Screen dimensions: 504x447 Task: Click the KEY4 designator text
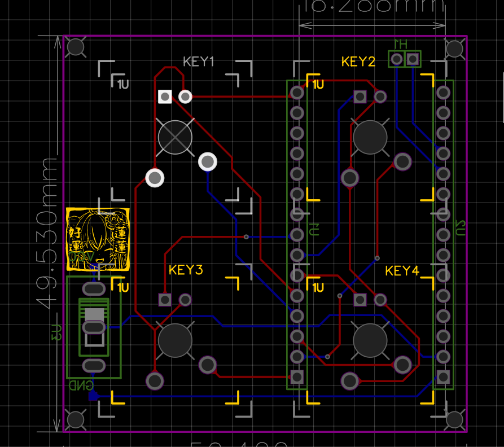[402, 271]
